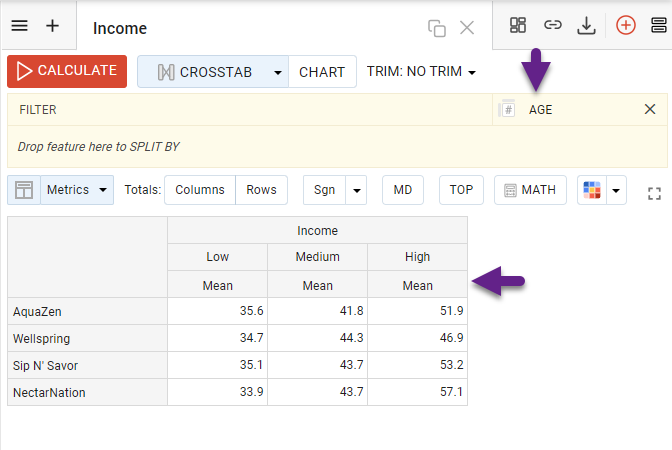Switch to CHART view
The width and height of the screenshot is (672, 450).
click(x=321, y=72)
